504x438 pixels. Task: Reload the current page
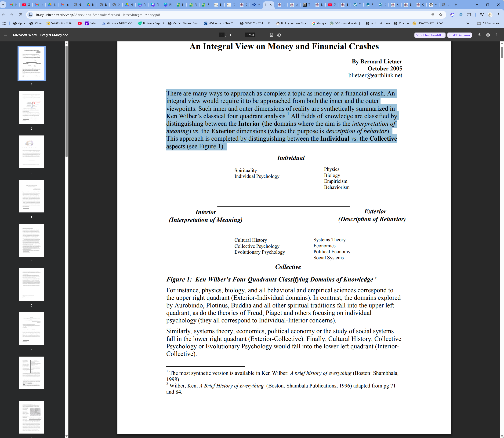[20, 15]
